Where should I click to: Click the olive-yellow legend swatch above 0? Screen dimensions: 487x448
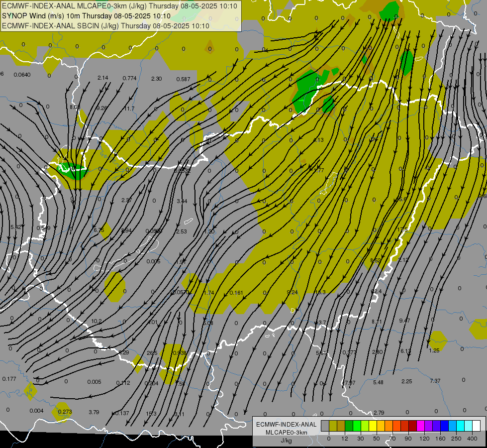point(333,426)
